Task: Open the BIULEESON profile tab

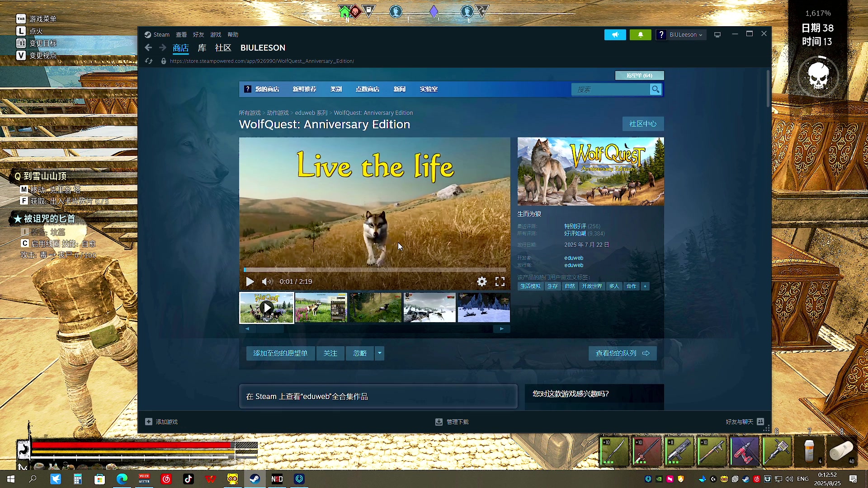Action: click(x=263, y=48)
